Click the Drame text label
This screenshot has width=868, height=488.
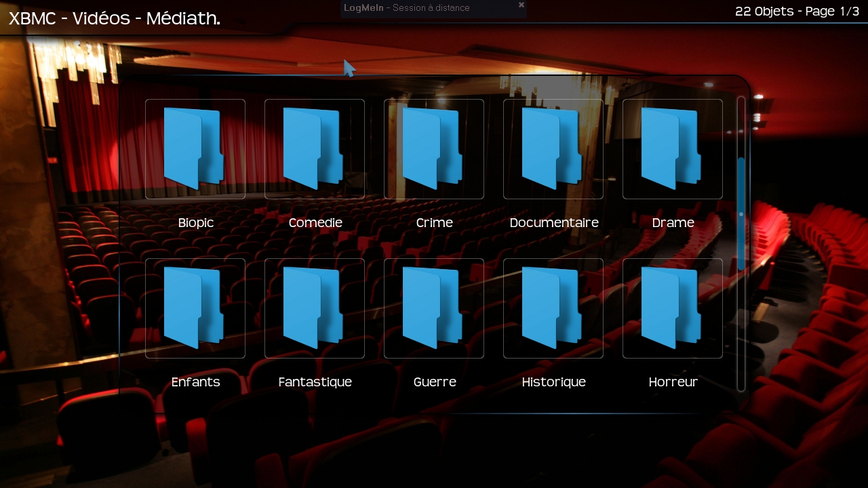pyautogui.click(x=673, y=223)
